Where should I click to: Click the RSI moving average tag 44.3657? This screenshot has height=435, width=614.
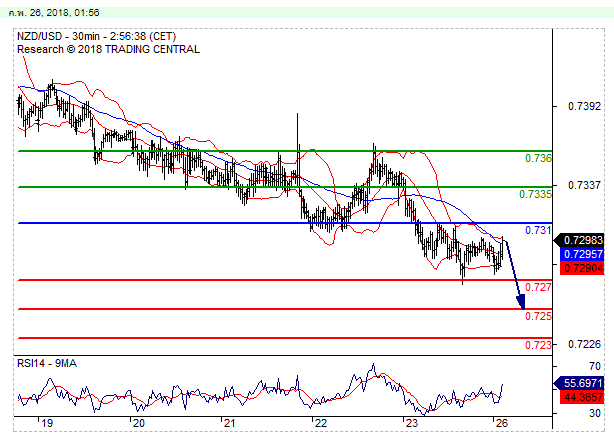point(582,397)
